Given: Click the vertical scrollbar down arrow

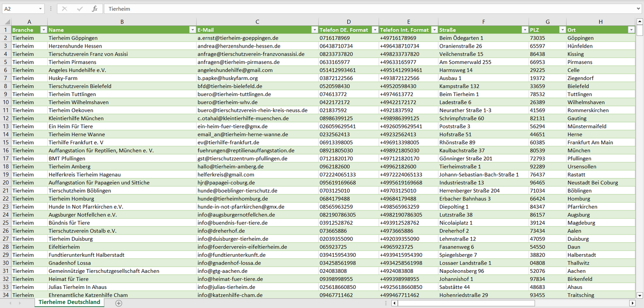Looking at the screenshot, I should coord(640,295).
